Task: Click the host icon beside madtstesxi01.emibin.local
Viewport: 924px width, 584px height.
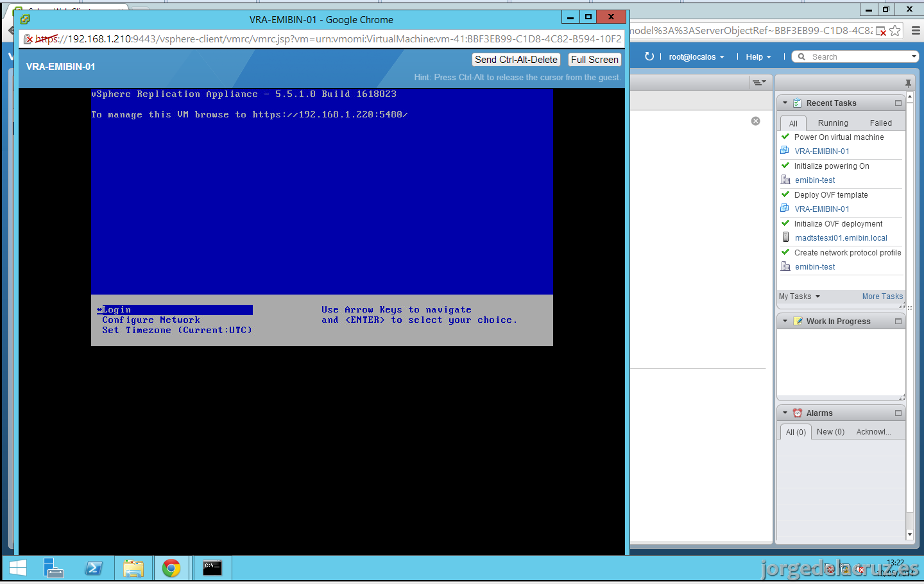Action: click(x=785, y=237)
